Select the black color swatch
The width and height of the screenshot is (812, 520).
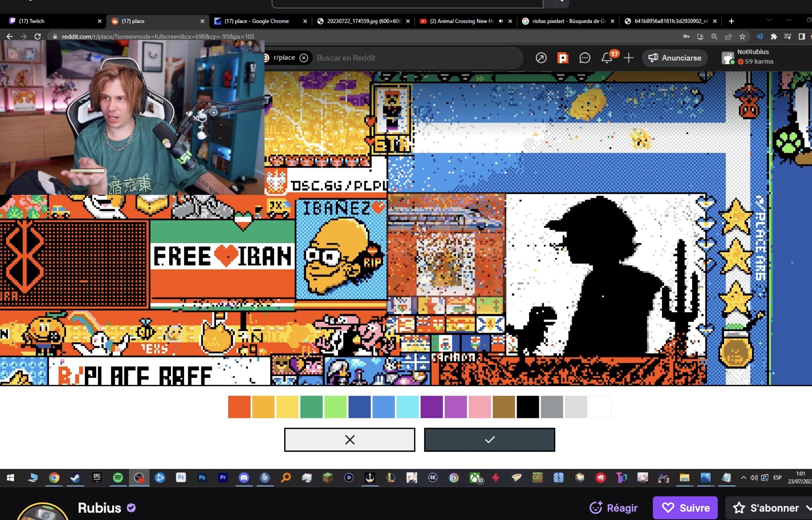(x=528, y=407)
